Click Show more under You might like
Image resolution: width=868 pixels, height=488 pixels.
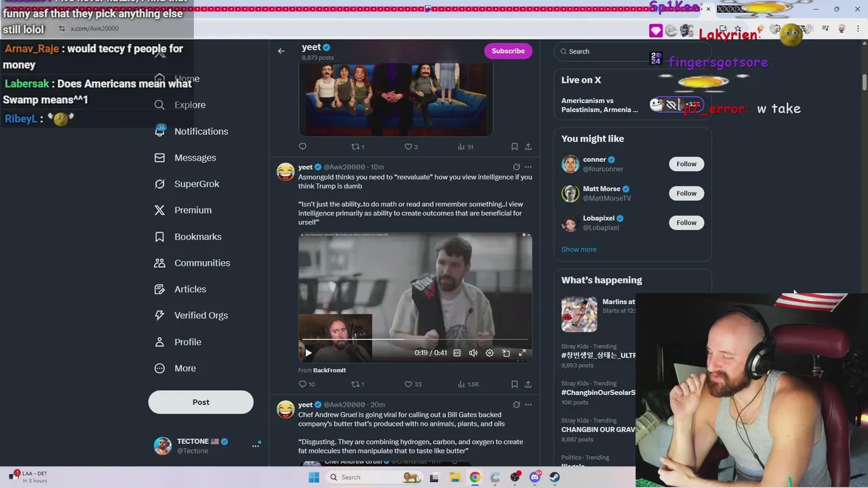click(578, 249)
